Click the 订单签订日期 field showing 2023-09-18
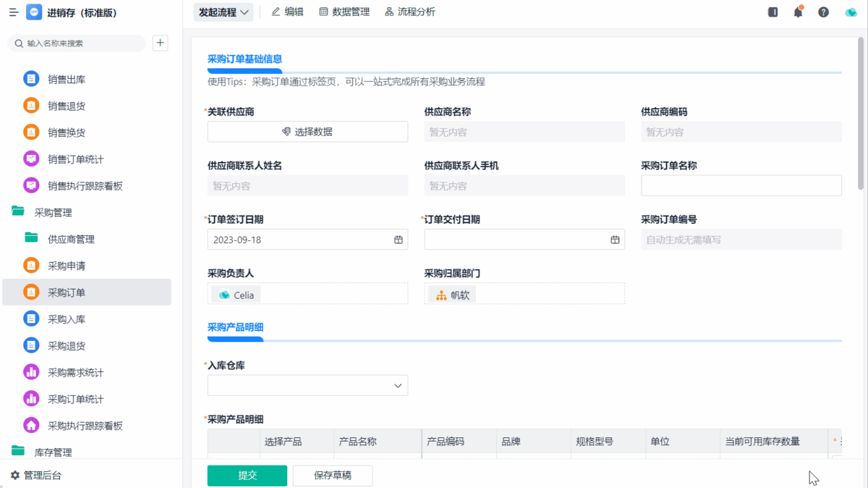Image resolution: width=868 pixels, height=488 pixels. click(308, 240)
